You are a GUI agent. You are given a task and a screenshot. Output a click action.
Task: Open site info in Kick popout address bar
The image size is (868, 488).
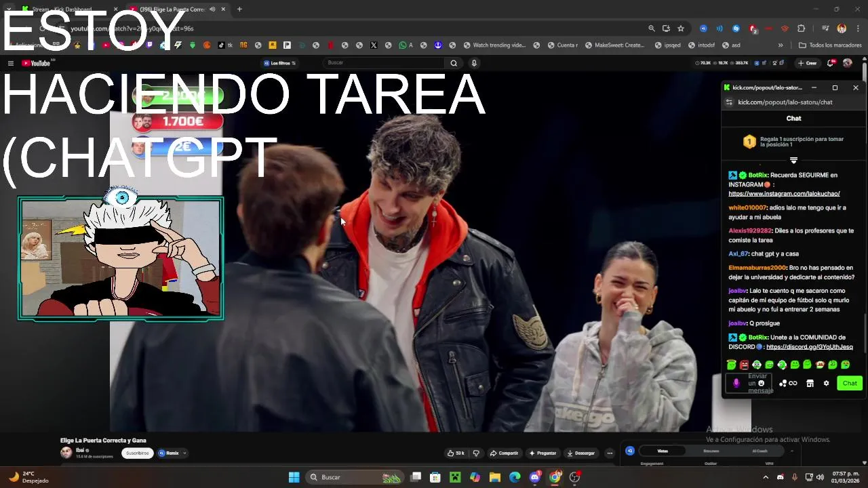pyautogui.click(x=730, y=102)
